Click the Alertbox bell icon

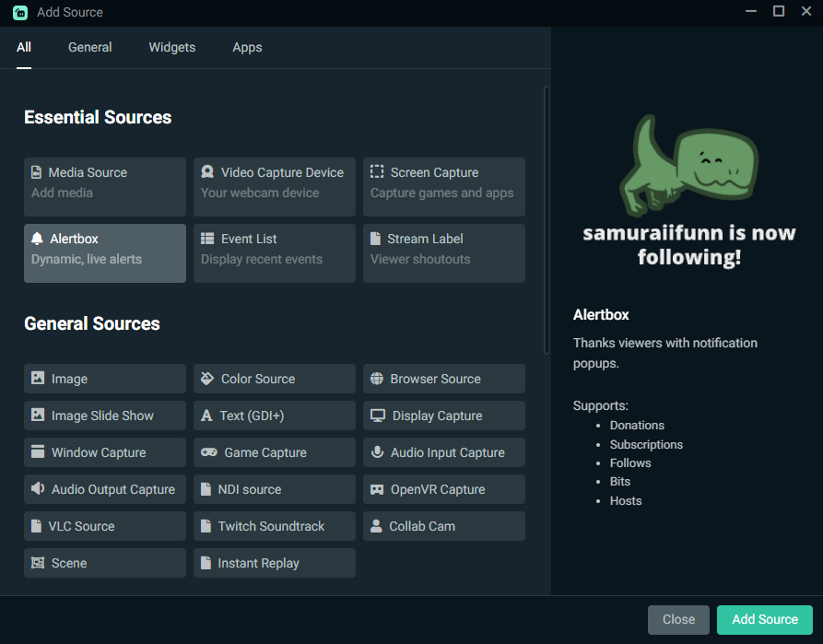[x=37, y=239]
